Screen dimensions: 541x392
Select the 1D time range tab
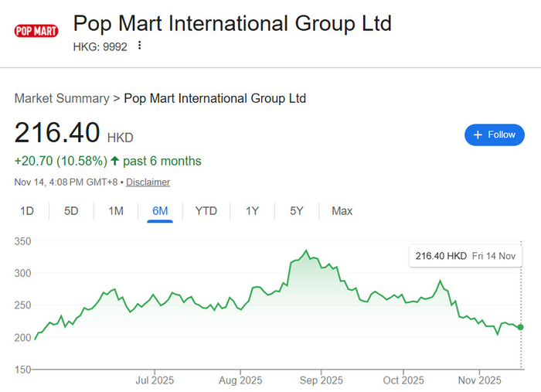pyautogui.click(x=27, y=210)
